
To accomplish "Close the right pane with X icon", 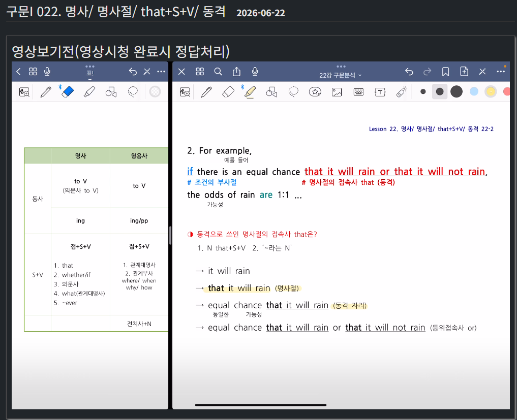I will (181, 72).
